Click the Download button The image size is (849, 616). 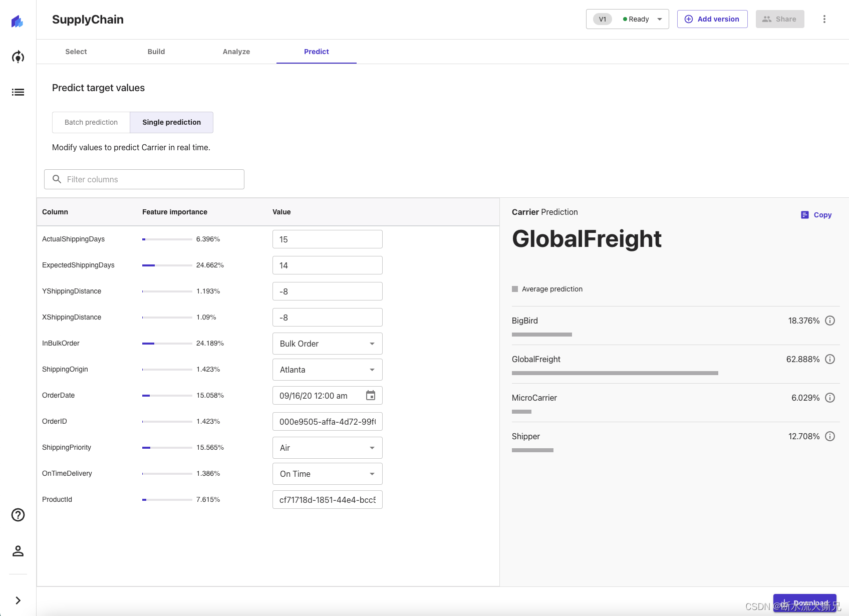805,603
